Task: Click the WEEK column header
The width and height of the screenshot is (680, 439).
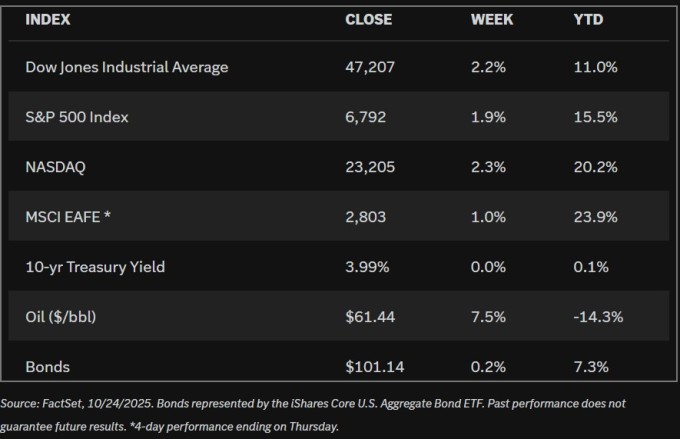Action: pyautogui.click(x=492, y=19)
